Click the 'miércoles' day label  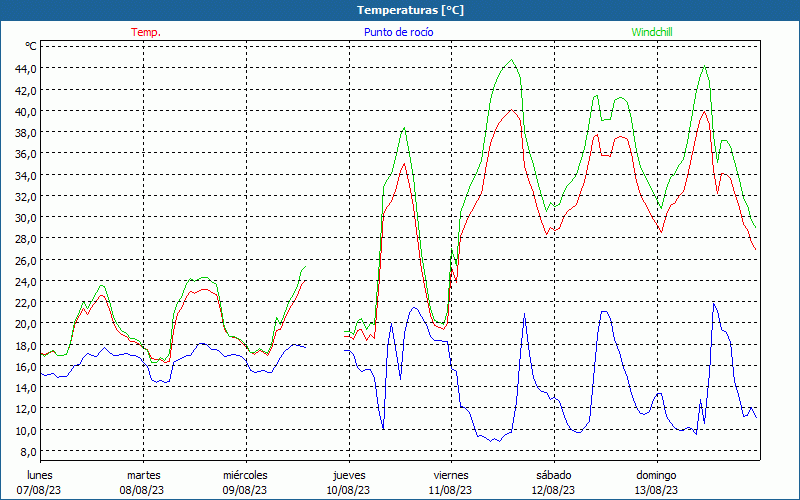pyautogui.click(x=245, y=475)
